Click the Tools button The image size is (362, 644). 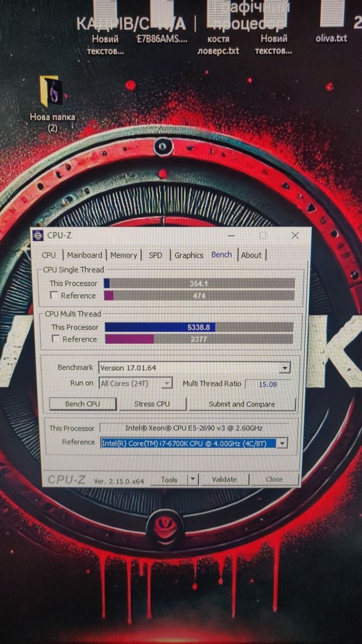tap(169, 479)
